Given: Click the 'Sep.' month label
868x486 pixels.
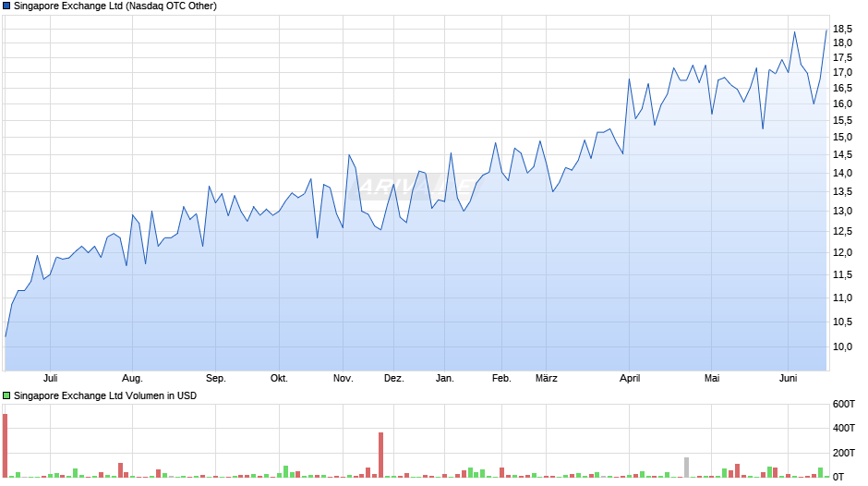Looking at the screenshot, I should 216,378.
